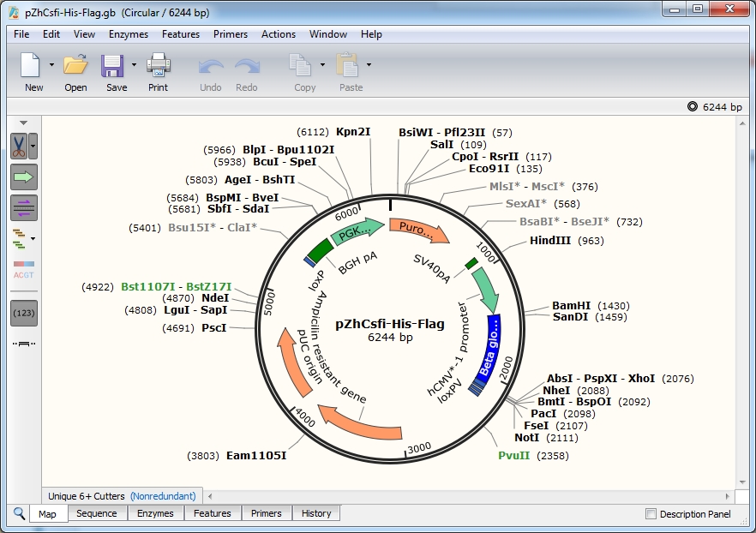Click the New file icon
Screen dimensions: 756x533
32,66
